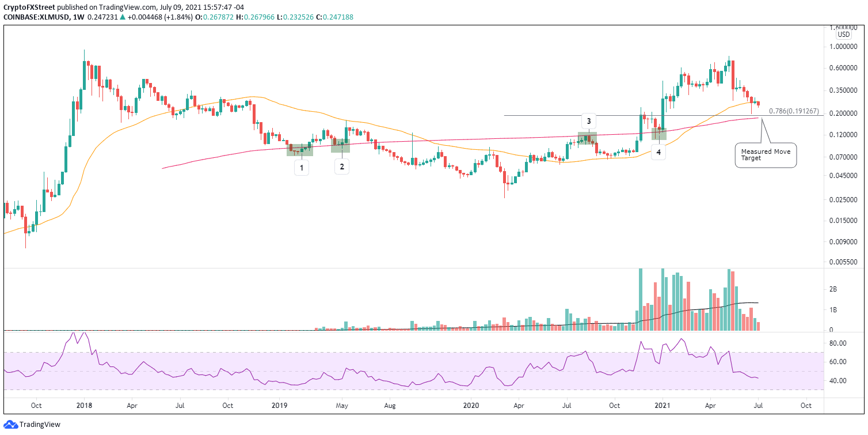
Task: Click the 0.786(0.191267) Fibonacci level label
Action: click(x=794, y=111)
